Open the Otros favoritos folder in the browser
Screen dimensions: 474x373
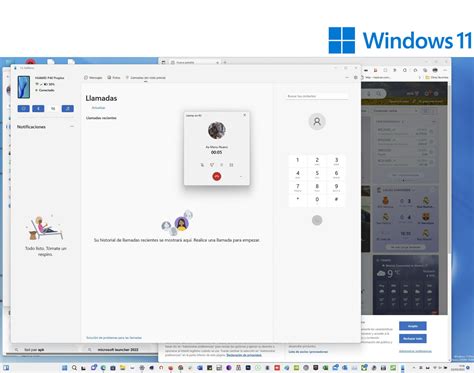437,77
